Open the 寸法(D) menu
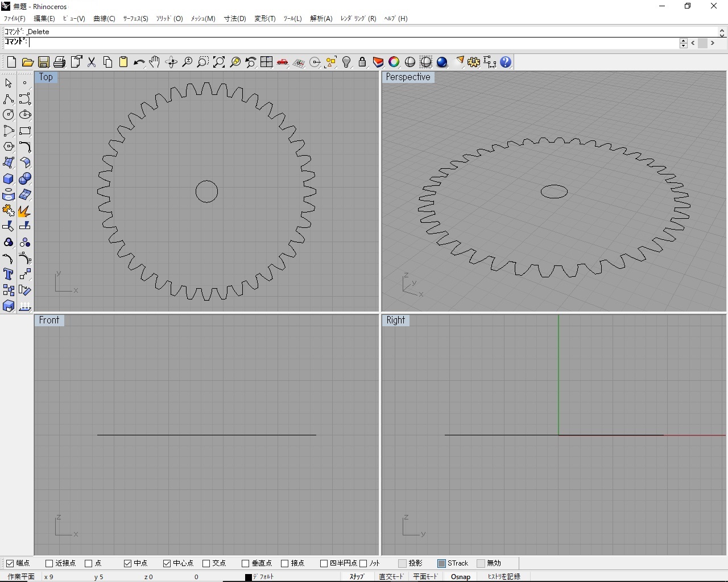 coord(235,19)
